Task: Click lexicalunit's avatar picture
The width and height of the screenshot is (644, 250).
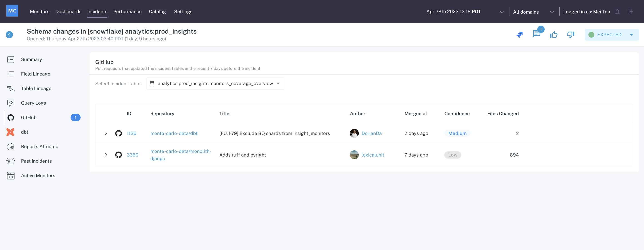Action: pyautogui.click(x=354, y=155)
